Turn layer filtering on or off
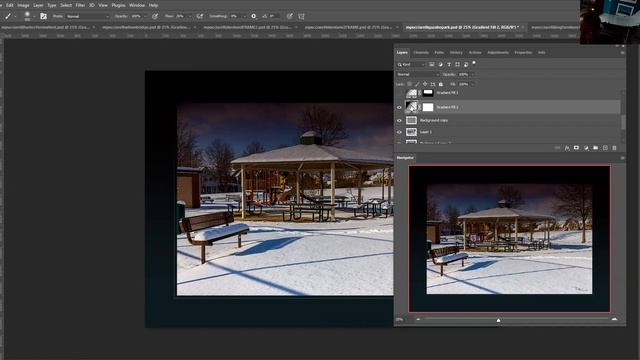This screenshot has width=640, height=360. 474,63
